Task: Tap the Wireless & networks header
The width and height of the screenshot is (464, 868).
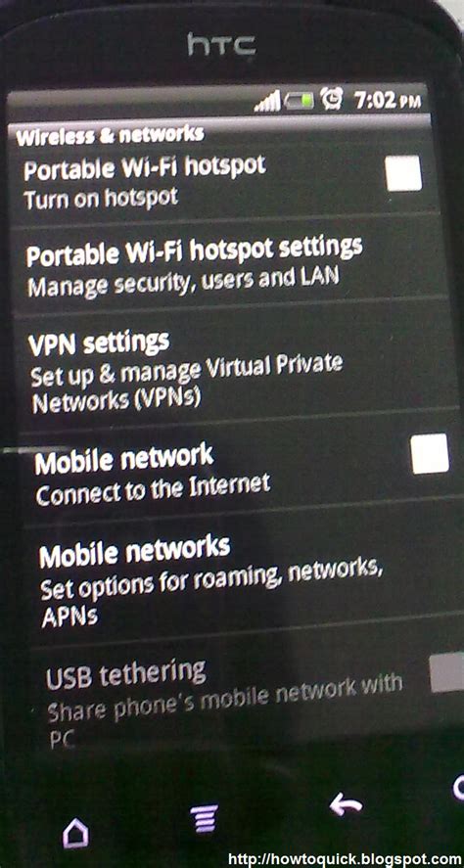Action: click(x=110, y=134)
